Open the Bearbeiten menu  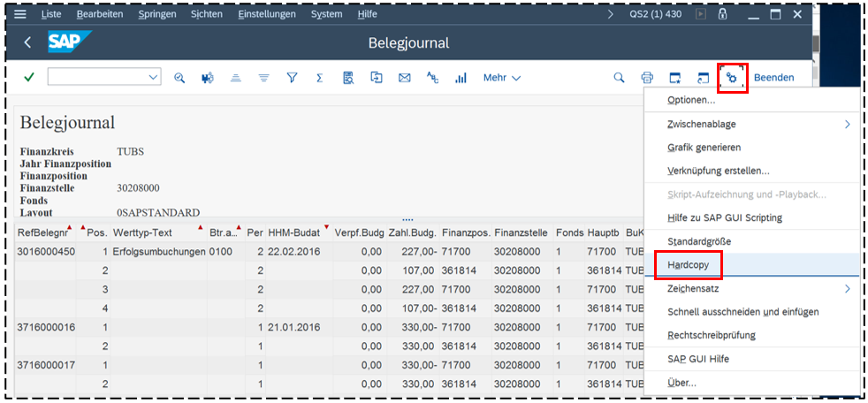(100, 14)
